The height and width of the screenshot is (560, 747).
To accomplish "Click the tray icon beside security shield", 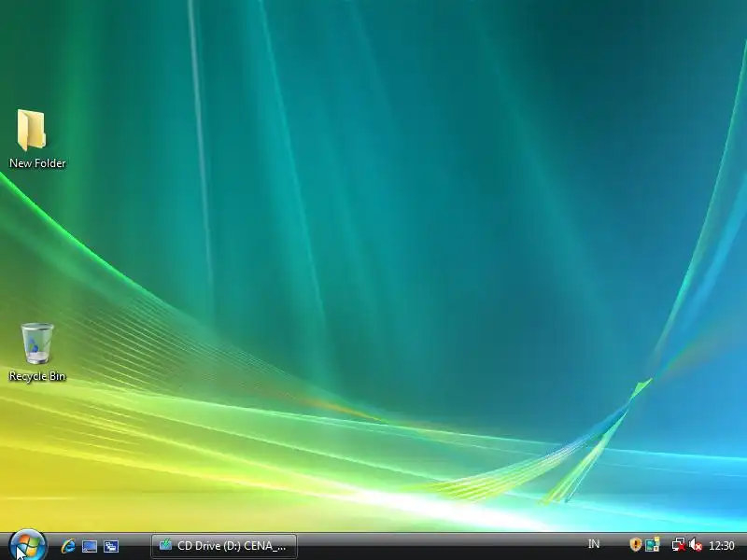I will point(652,544).
